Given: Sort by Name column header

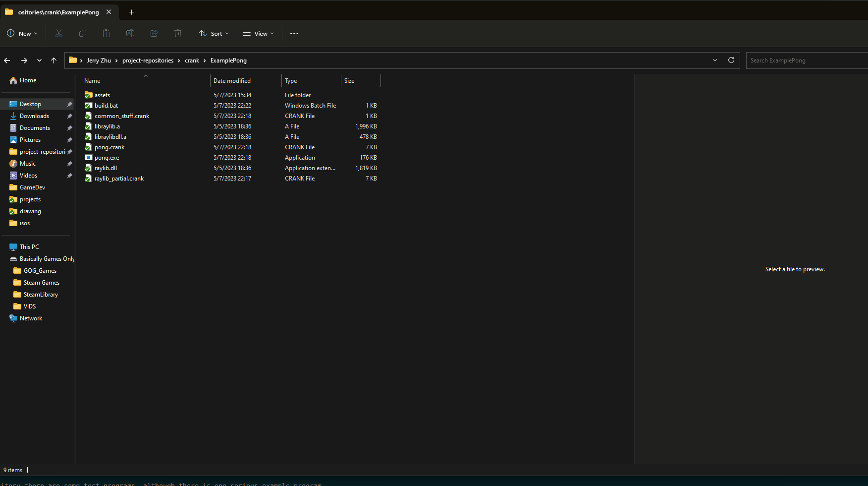Looking at the screenshot, I should tap(146, 80).
